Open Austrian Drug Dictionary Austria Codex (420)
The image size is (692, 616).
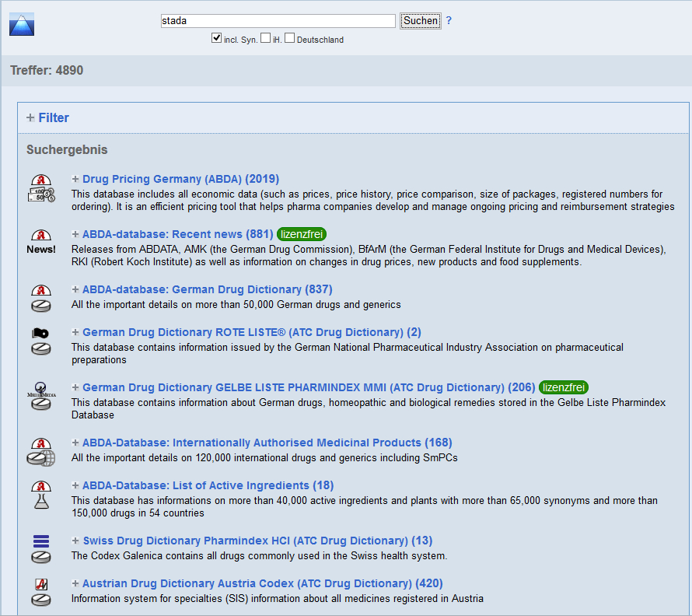[263, 583]
